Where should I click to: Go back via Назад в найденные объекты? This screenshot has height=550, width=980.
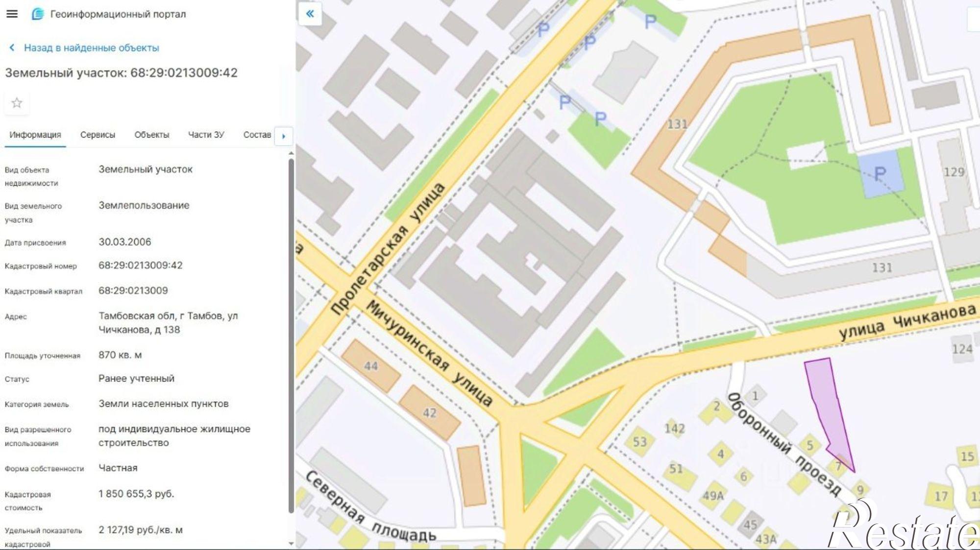[91, 48]
